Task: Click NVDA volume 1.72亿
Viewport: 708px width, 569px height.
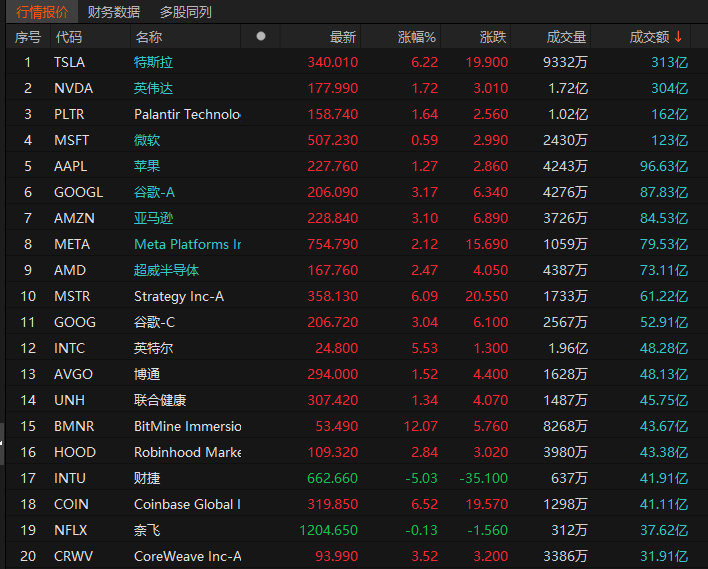Action: click(568, 88)
